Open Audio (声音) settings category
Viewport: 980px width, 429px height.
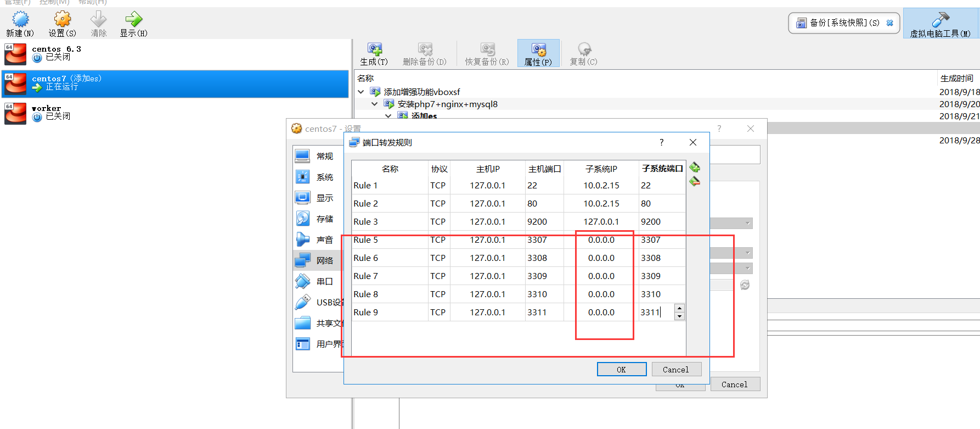[317, 240]
